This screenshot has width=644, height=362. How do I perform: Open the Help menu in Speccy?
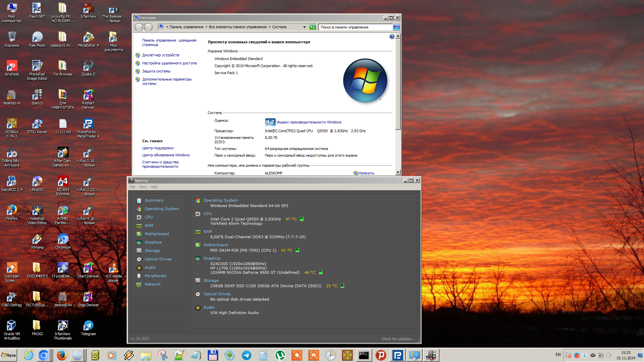tap(154, 187)
